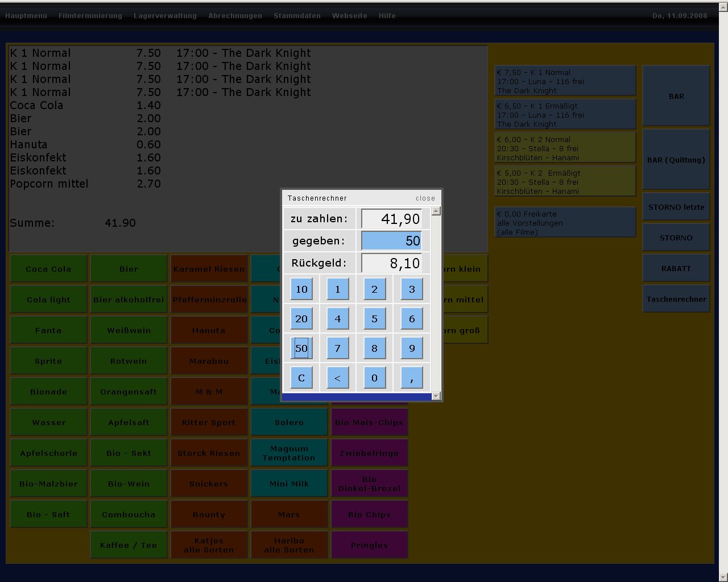Select K 1 Normal Dark Knight ticket

point(565,81)
